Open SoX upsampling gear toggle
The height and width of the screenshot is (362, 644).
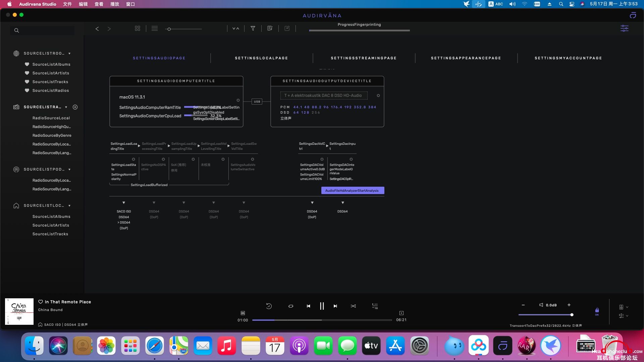(x=193, y=159)
